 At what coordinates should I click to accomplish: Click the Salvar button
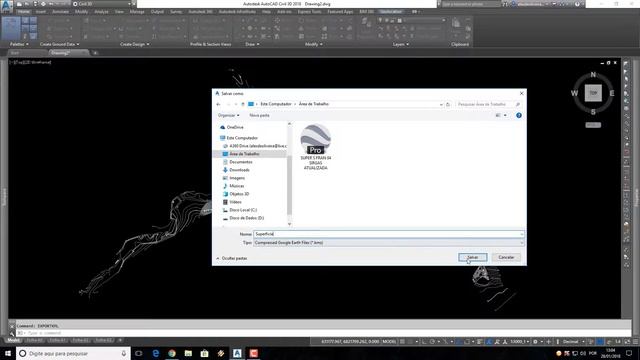point(472,257)
